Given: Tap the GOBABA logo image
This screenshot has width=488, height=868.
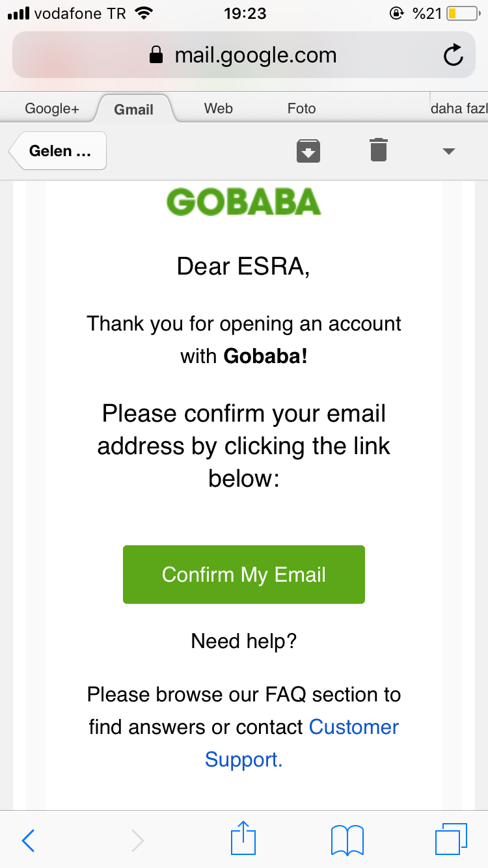Looking at the screenshot, I should [243, 202].
